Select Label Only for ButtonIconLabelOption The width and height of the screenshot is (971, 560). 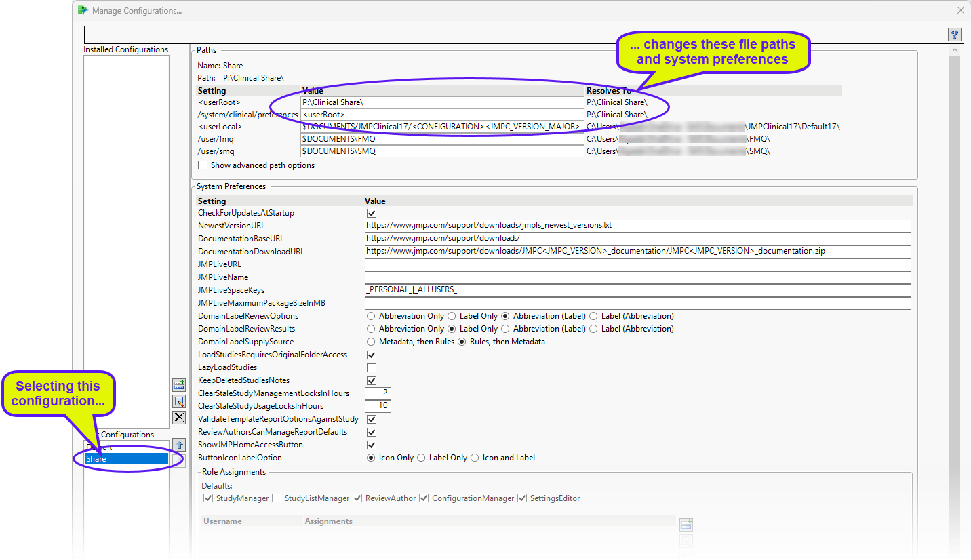pos(422,458)
